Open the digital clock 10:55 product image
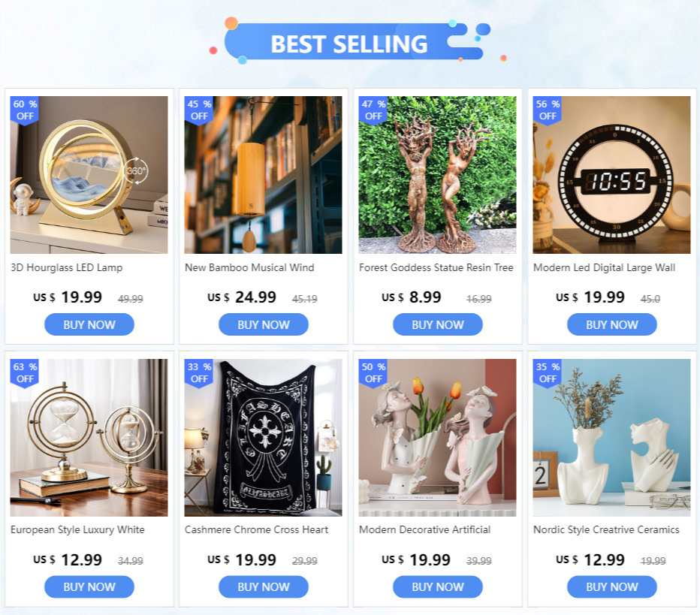 tap(611, 175)
